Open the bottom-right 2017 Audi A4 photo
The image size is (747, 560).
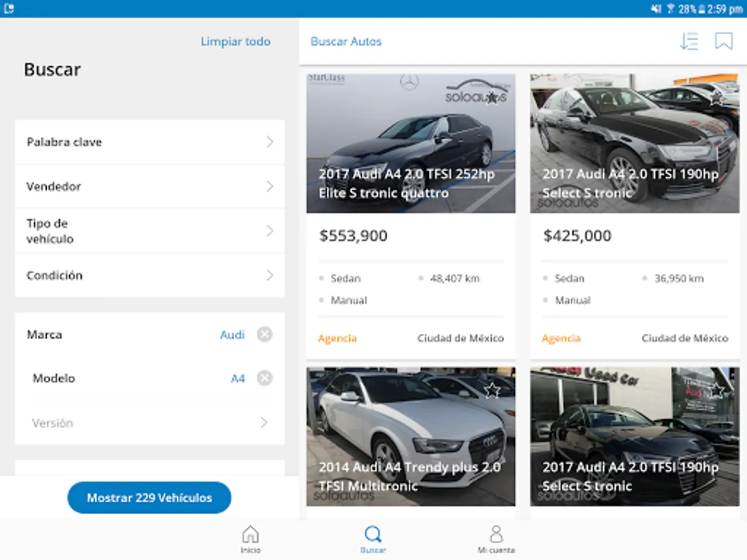click(635, 436)
